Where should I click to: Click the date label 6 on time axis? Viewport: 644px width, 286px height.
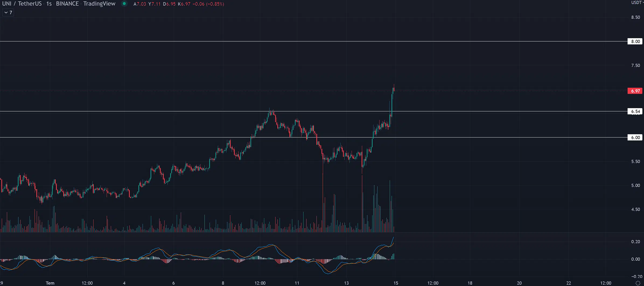(173, 283)
